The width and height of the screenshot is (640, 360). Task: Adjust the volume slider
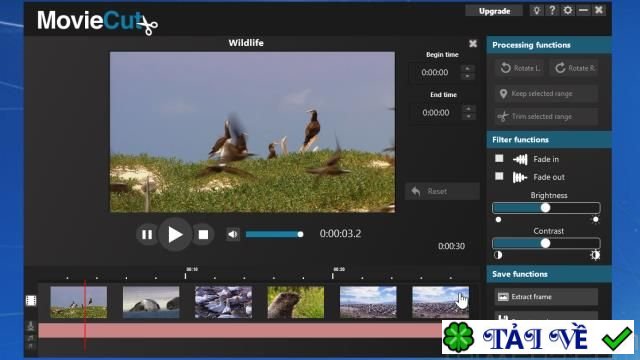tap(274, 234)
